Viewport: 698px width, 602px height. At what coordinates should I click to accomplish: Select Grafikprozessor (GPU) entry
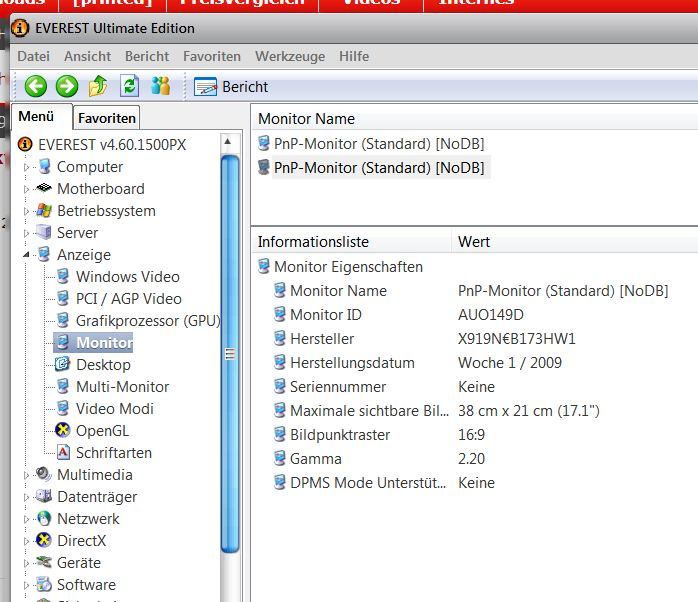tap(148, 321)
